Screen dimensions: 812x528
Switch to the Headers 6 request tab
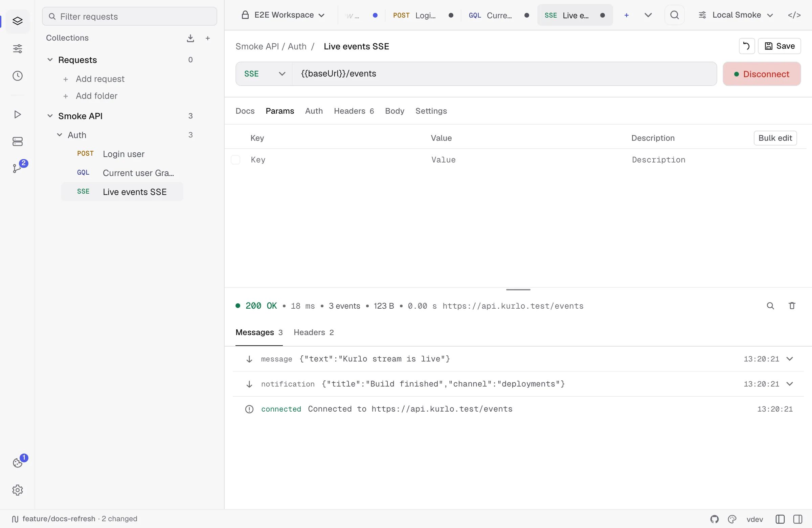[x=354, y=111]
